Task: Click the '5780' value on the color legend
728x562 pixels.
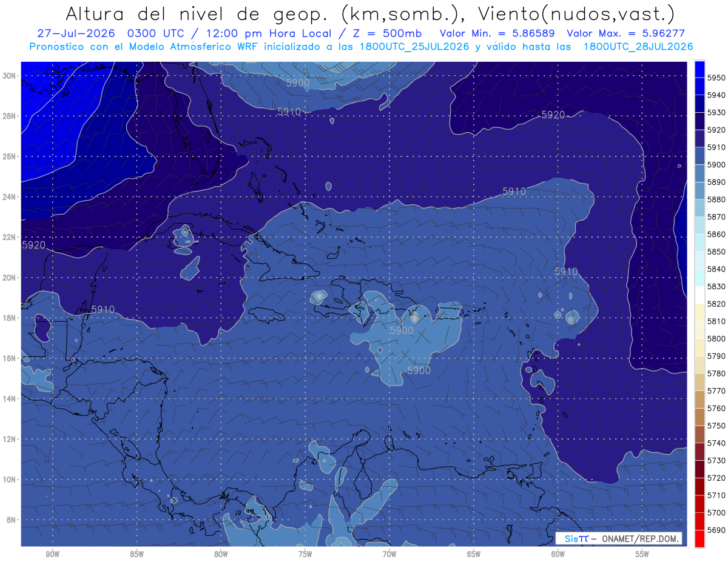Action: [716, 373]
